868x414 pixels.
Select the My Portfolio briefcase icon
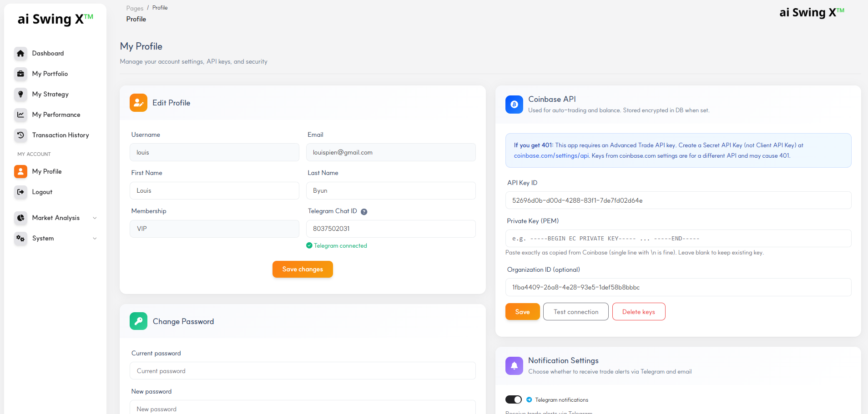point(20,74)
